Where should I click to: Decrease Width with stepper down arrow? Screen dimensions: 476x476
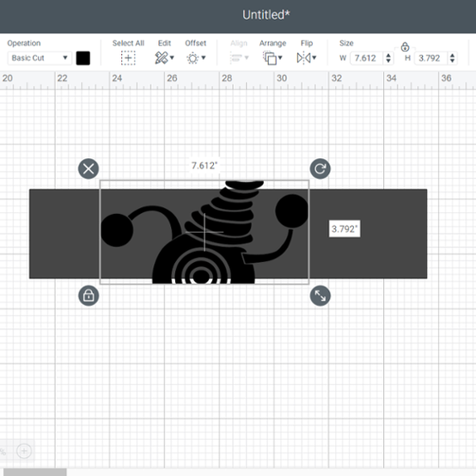tap(388, 61)
